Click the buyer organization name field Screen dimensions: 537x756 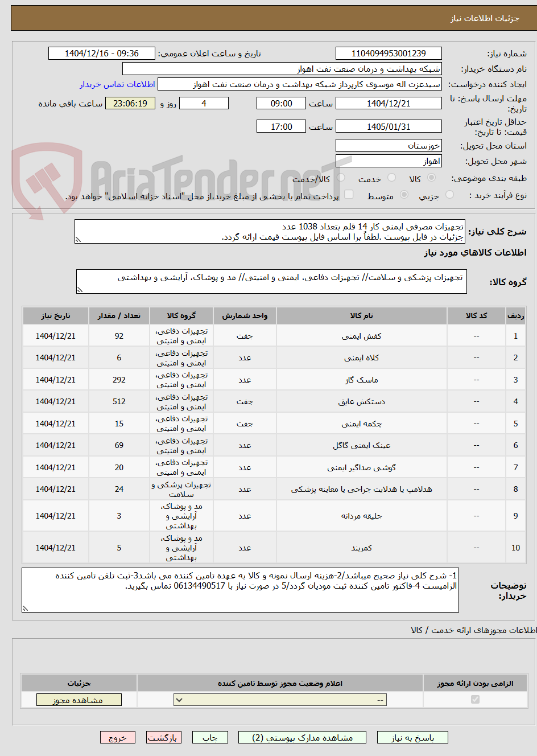tap(282, 69)
